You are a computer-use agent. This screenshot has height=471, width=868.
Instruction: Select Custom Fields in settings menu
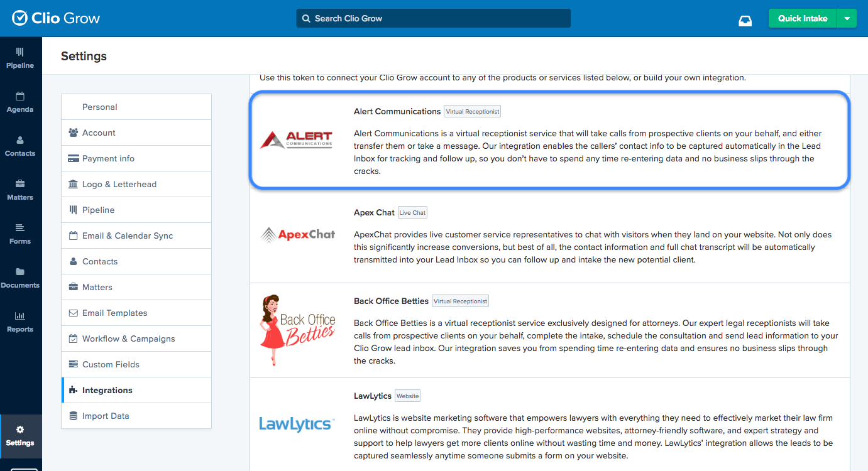point(111,364)
